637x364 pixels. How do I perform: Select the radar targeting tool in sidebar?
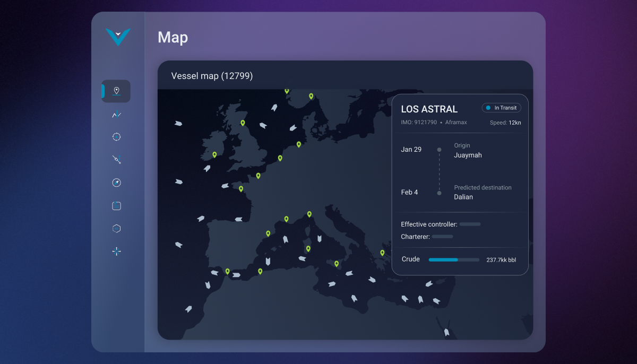click(116, 136)
